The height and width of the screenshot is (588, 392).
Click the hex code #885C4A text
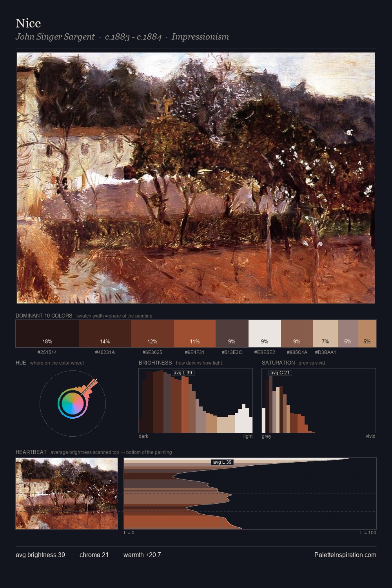[x=297, y=352]
